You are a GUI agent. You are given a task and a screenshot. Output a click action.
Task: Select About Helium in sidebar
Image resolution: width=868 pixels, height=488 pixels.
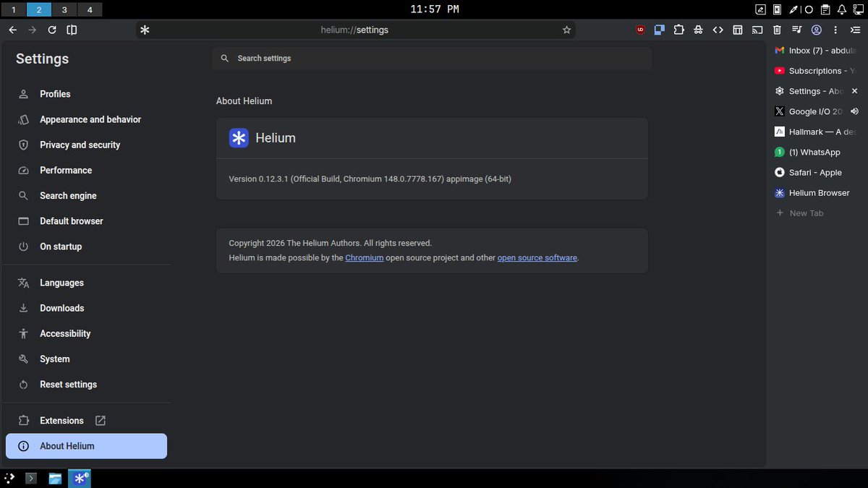click(85, 446)
